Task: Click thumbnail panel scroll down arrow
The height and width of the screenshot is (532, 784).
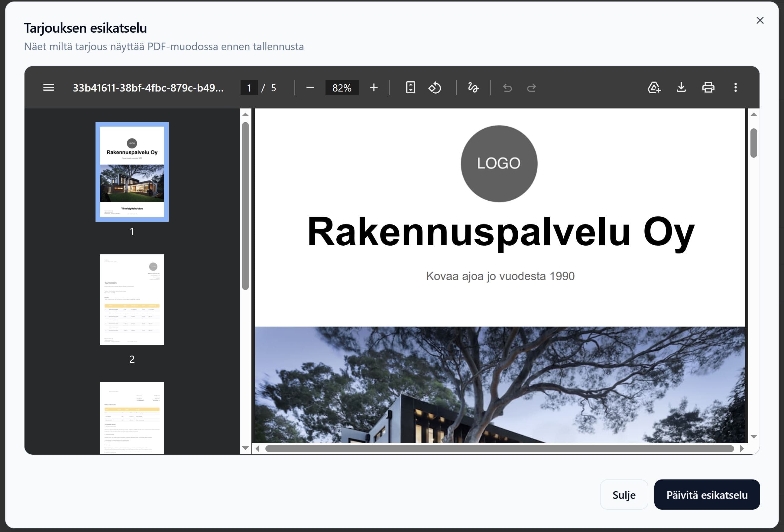Action: pos(245,448)
